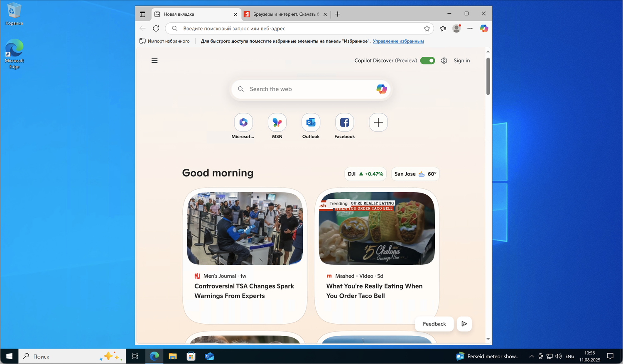Add a new quick link shortcut
The width and height of the screenshot is (623, 364).
click(x=378, y=122)
